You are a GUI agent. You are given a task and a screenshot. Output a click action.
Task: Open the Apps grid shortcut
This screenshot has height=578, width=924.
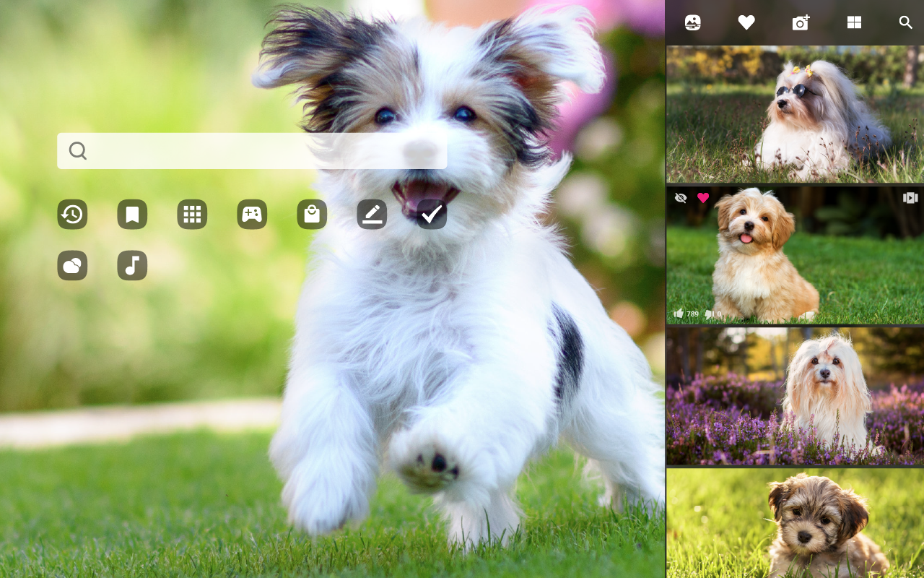point(192,215)
